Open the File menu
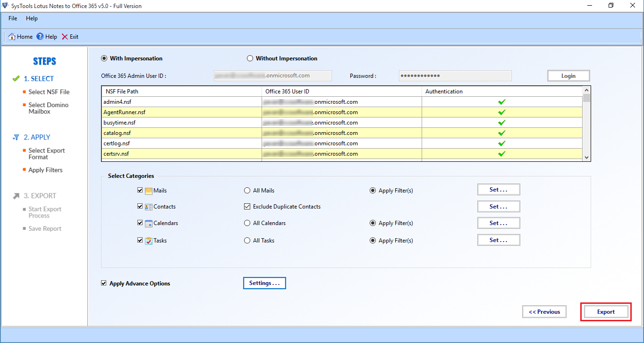This screenshot has width=644, height=343. 12,18
